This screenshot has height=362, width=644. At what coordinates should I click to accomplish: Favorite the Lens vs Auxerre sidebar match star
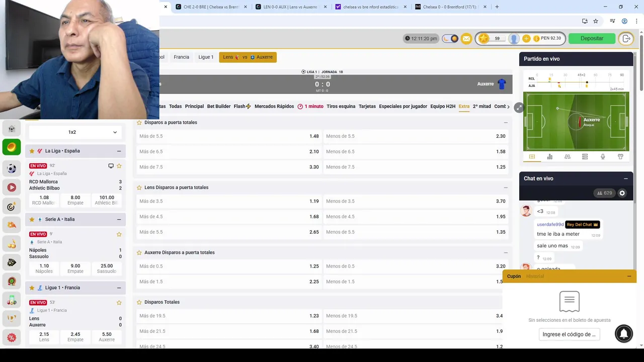[x=119, y=303]
